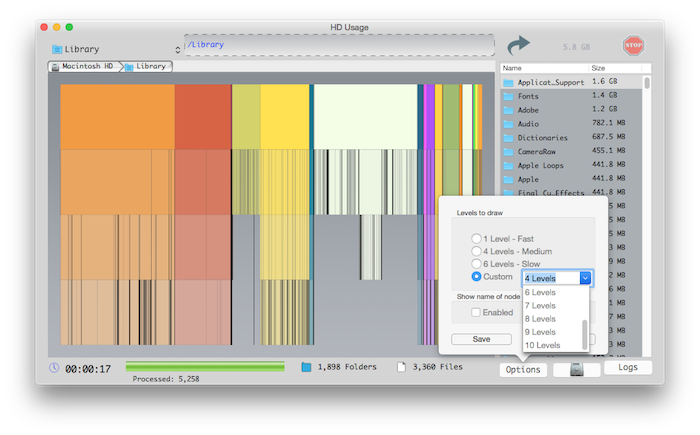Click the levels dropdown list scrollbar
Screen dimensions: 700x435
point(584,335)
